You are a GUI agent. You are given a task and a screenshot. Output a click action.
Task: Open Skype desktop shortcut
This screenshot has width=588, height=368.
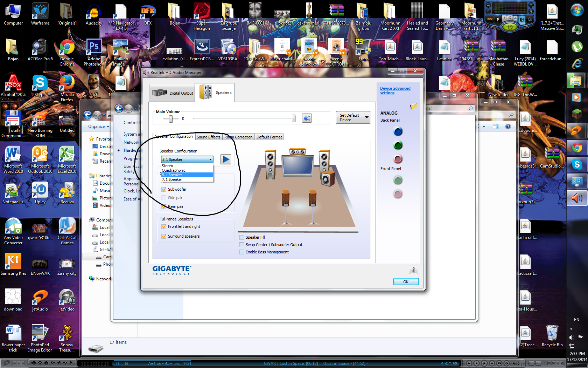[40, 86]
